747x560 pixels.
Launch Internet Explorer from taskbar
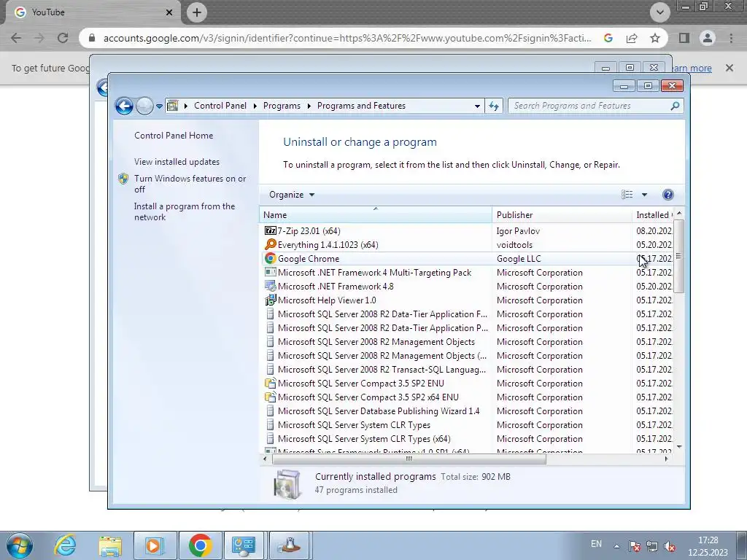pyautogui.click(x=65, y=545)
